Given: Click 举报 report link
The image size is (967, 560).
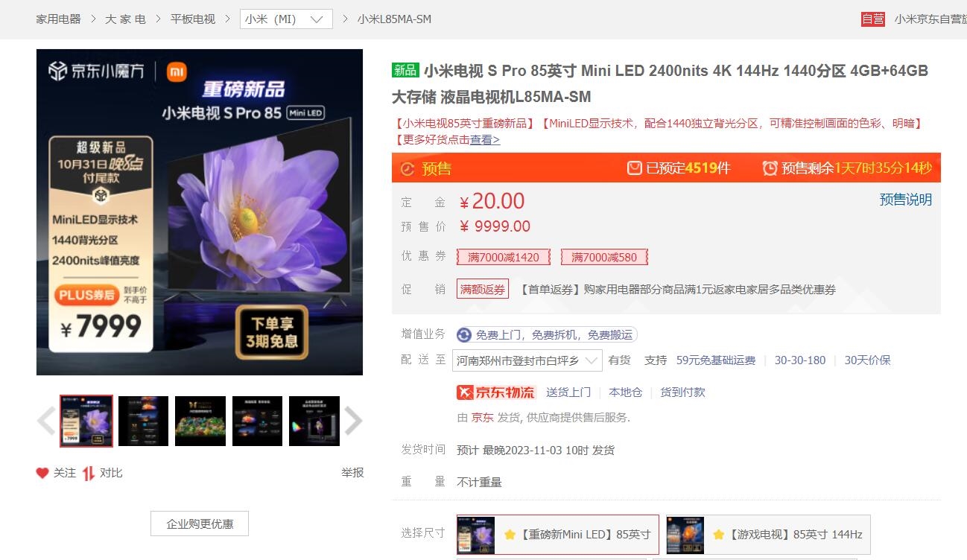Looking at the screenshot, I should click(352, 472).
